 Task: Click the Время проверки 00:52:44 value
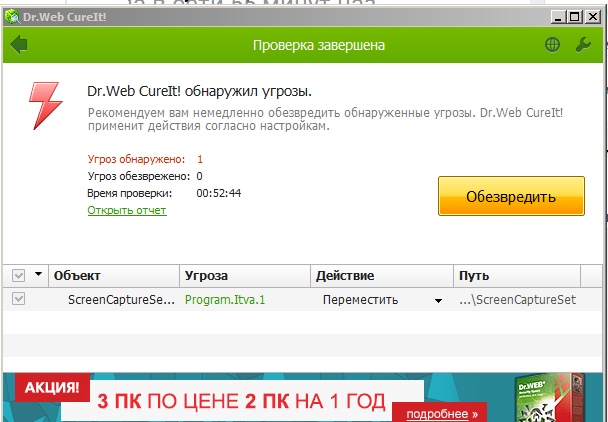(219, 193)
